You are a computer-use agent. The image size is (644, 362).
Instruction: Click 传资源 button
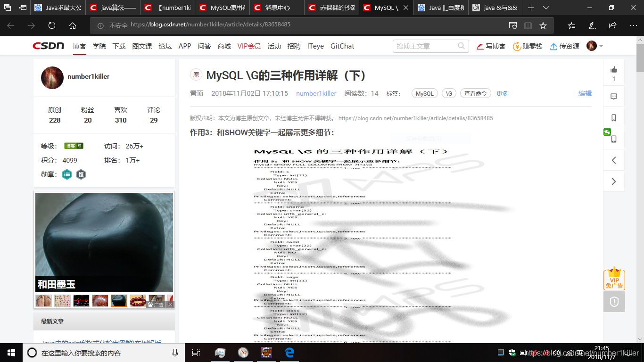[x=564, y=46]
